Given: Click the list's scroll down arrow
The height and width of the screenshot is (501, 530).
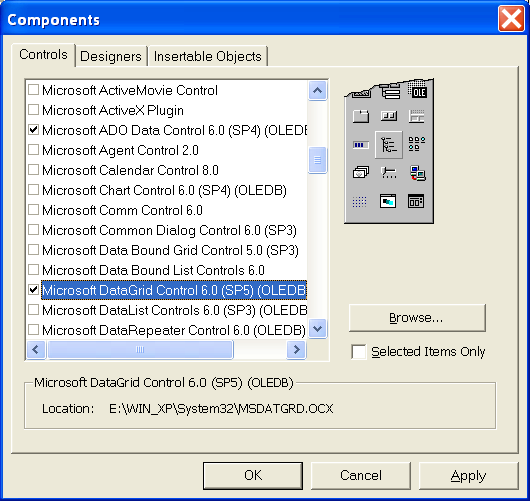Looking at the screenshot, I should (317, 329).
